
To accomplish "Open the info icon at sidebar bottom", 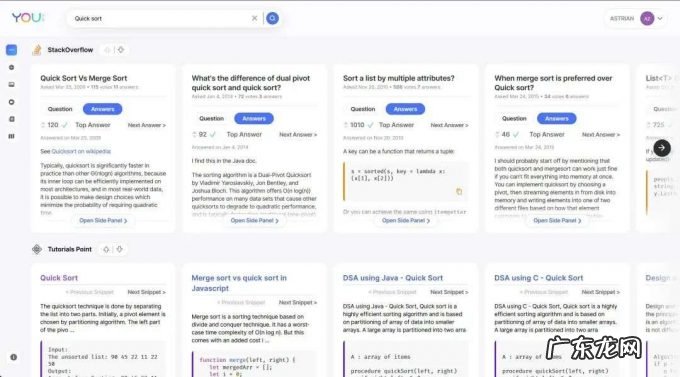I will (13, 357).
